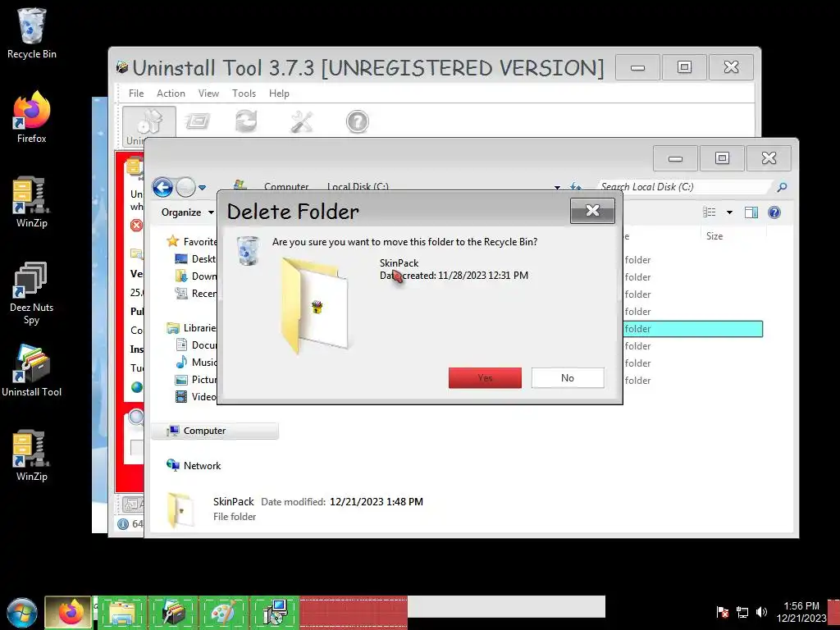Image resolution: width=840 pixels, height=630 pixels.
Task: Open recent locations dropdown beside forward button
Action: pyautogui.click(x=202, y=188)
